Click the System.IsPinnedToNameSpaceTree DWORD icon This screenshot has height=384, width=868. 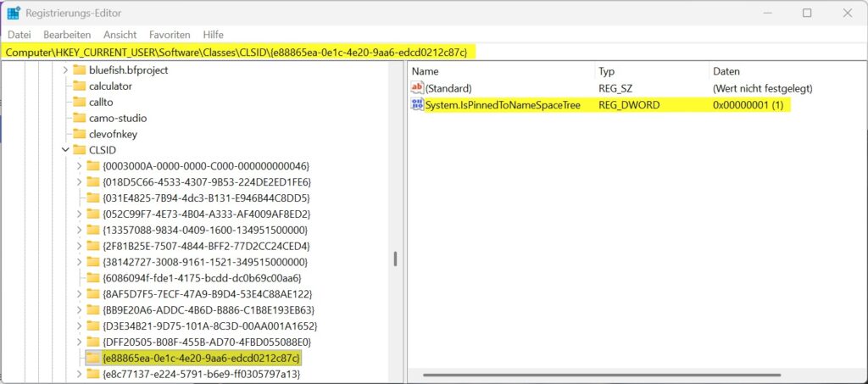point(417,104)
